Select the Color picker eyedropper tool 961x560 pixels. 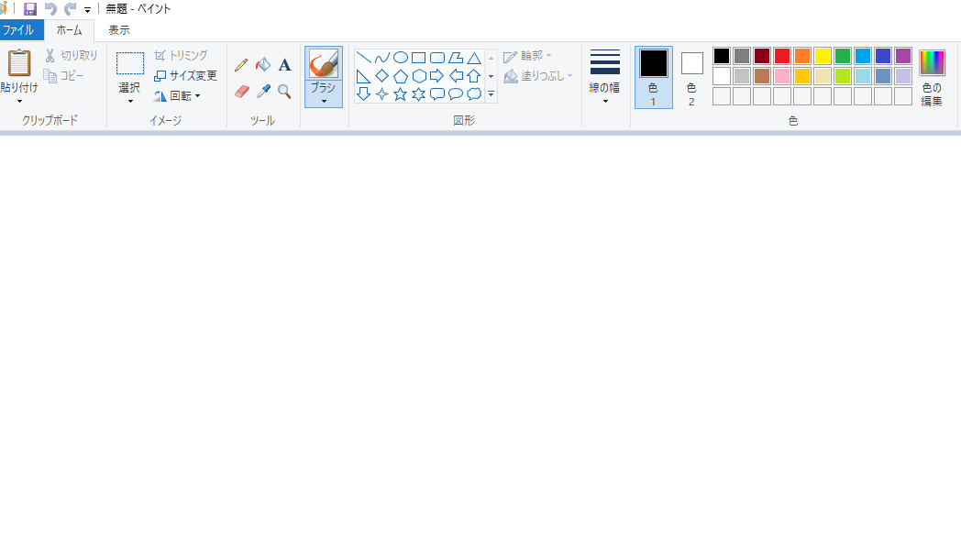[x=263, y=92]
